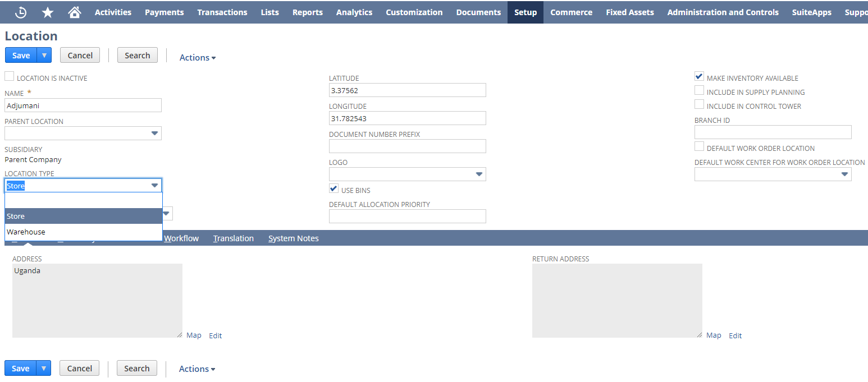Click the Cancel button

coord(80,55)
